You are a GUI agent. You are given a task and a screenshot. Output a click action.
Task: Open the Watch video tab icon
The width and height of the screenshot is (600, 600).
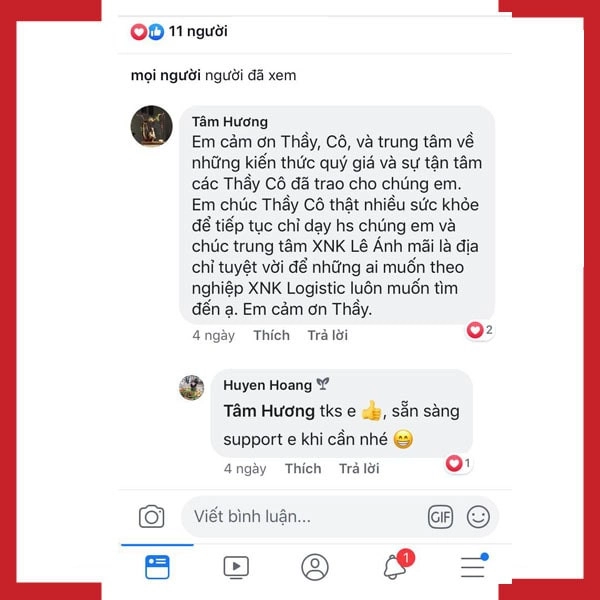click(236, 567)
